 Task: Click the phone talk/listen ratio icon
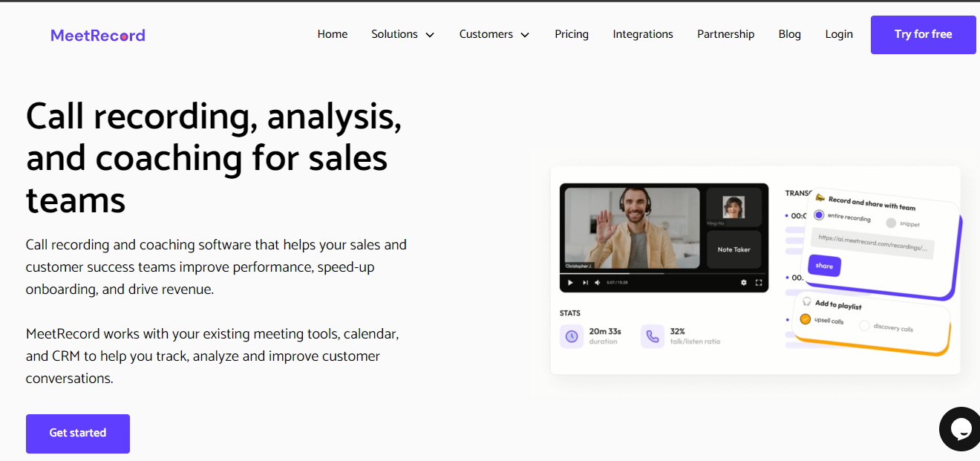coord(653,336)
